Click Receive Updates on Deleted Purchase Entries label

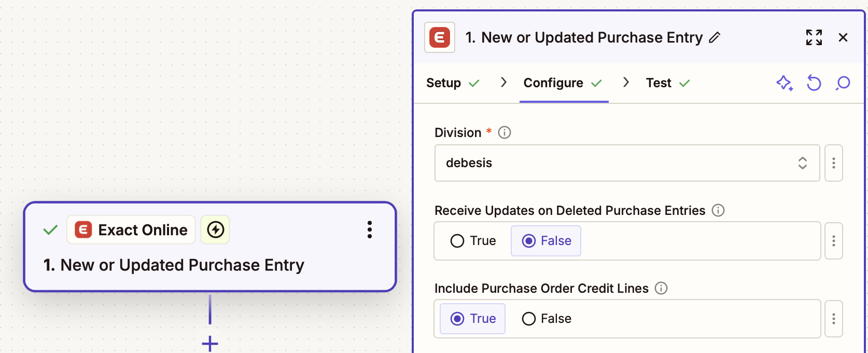click(x=570, y=210)
